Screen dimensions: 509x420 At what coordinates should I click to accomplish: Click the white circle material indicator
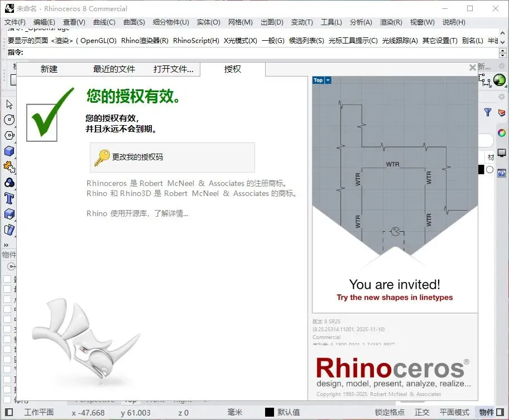click(x=490, y=169)
